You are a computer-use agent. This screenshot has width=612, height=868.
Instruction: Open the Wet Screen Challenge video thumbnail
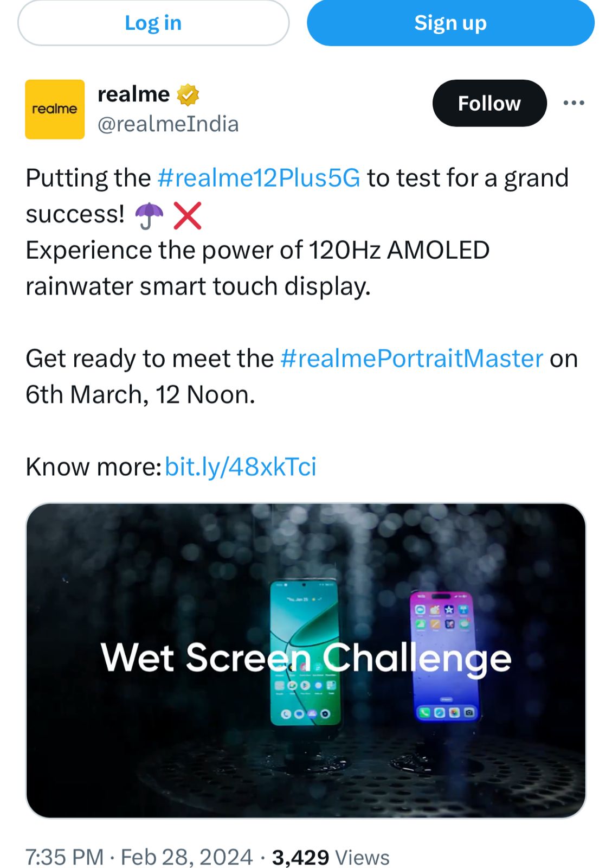pyautogui.click(x=306, y=660)
